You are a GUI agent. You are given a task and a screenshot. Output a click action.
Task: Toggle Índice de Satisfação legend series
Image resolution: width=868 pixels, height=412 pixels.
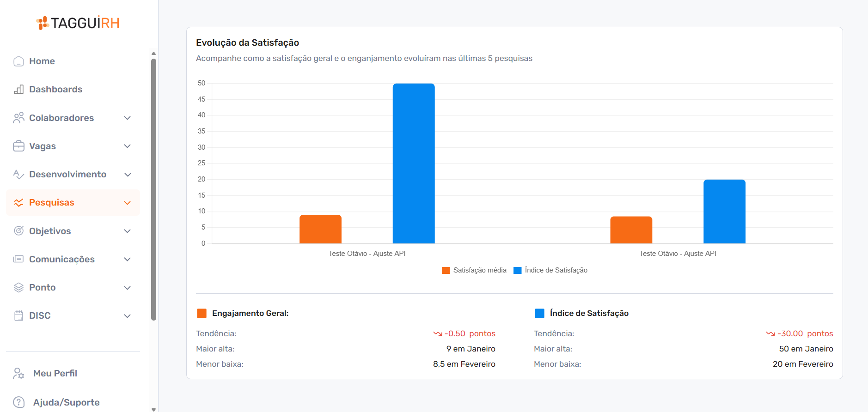pyautogui.click(x=550, y=270)
